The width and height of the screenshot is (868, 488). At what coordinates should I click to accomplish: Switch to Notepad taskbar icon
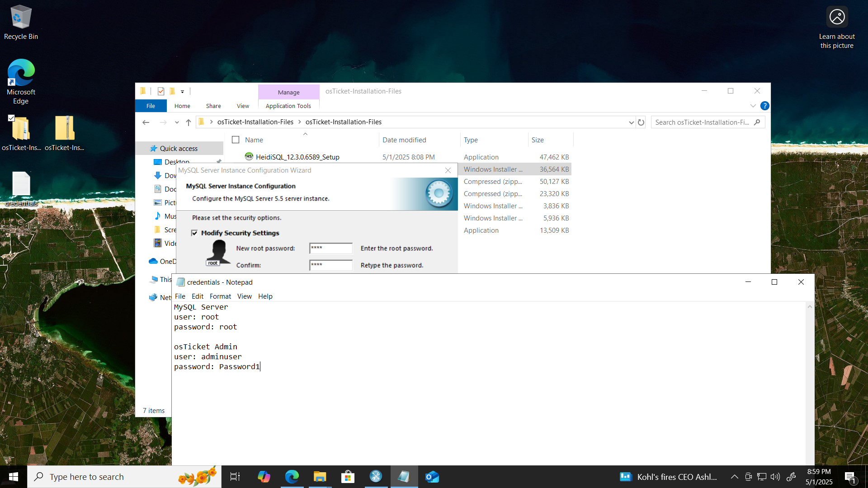click(x=404, y=477)
